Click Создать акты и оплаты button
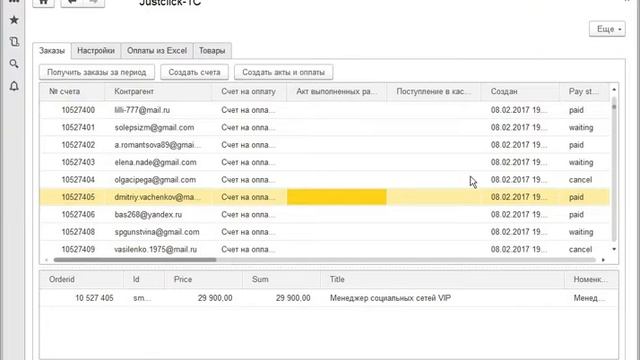 point(284,72)
